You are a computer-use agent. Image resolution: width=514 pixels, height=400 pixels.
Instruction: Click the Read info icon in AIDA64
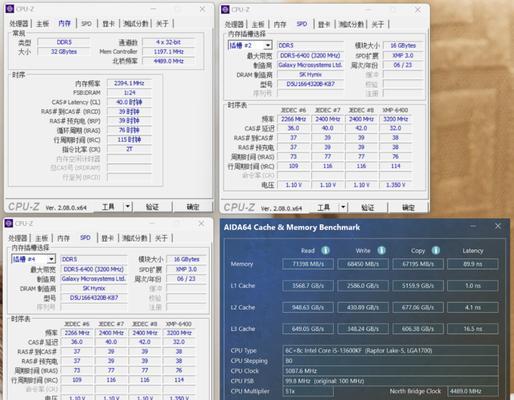click(325, 250)
